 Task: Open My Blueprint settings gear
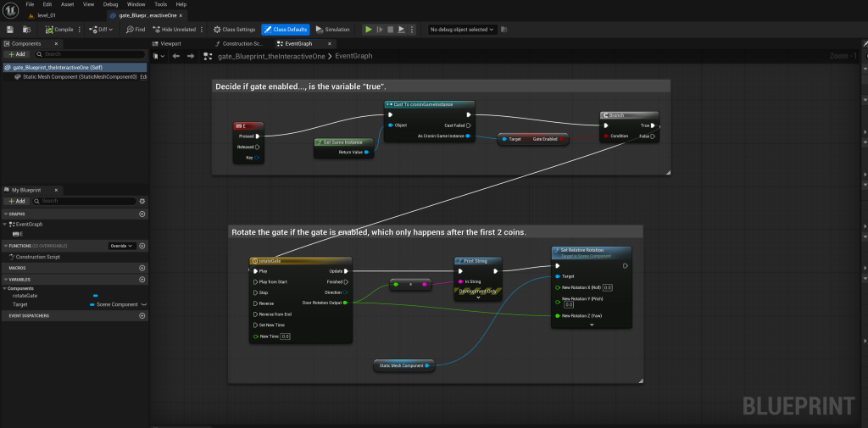pos(142,201)
